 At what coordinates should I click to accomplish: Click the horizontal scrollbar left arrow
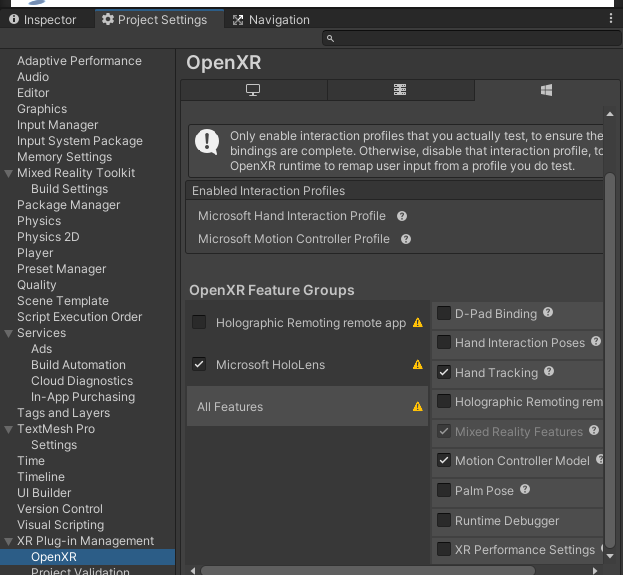[x=193, y=571]
